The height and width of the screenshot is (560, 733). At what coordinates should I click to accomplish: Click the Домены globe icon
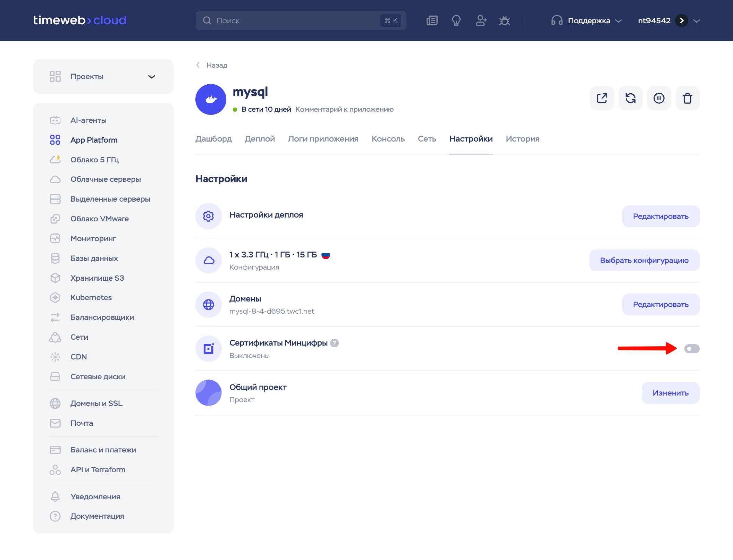click(x=209, y=304)
